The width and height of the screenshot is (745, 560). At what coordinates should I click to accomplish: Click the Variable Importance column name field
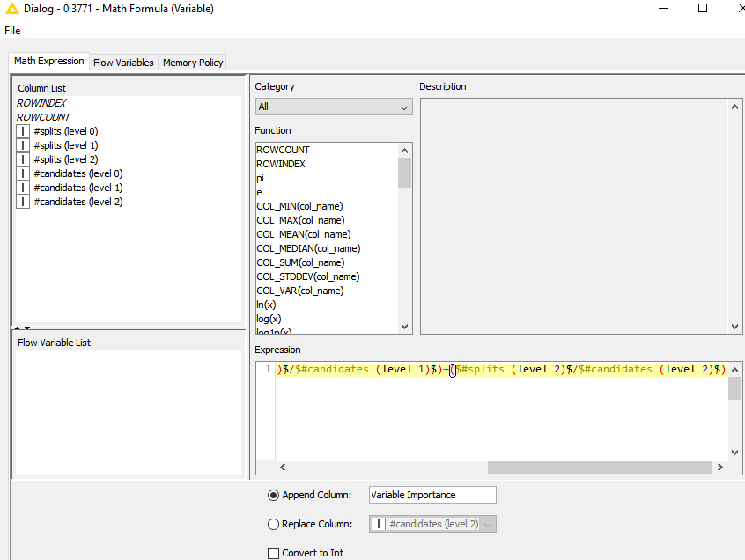pyautogui.click(x=432, y=495)
